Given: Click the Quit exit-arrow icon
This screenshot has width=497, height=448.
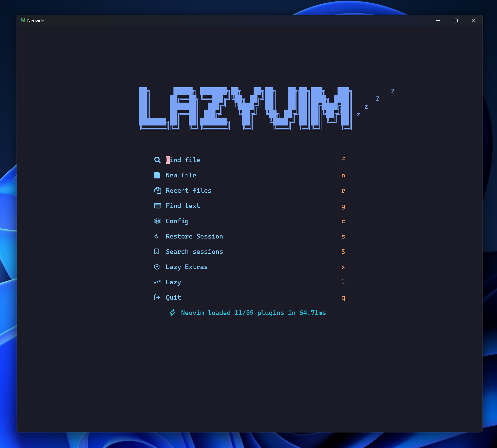Looking at the screenshot, I should tap(157, 297).
